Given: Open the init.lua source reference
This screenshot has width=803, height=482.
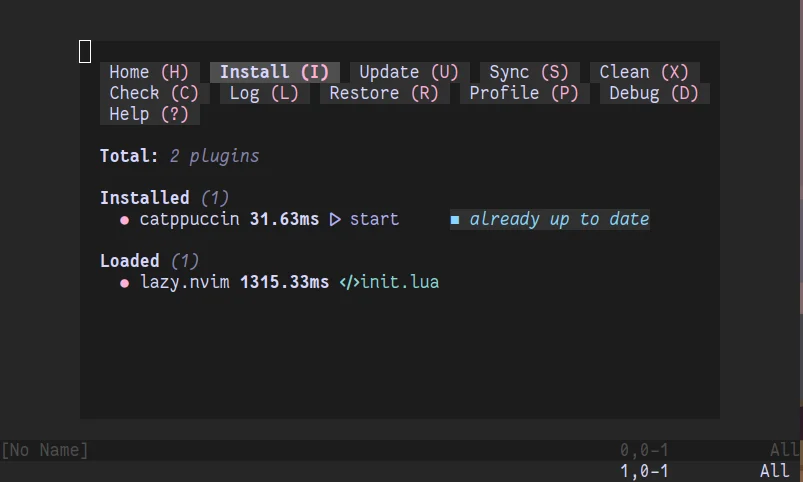Looking at the screenshot, I should tap(400, 282).
